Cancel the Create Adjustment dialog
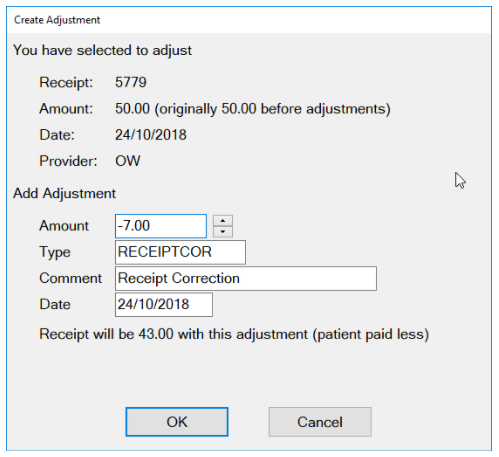The height and width of the screenshot is (457, 499). click(320, 422)
